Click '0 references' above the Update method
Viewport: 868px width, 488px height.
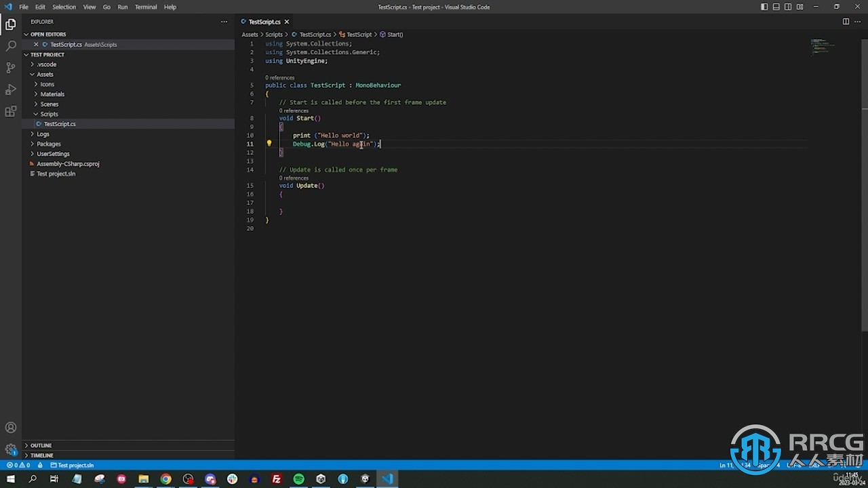pyautogui.click(x=294, y=178)
